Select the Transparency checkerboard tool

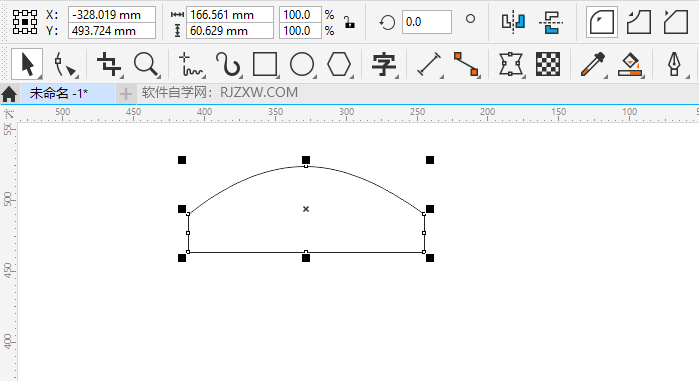pos(548,64)
